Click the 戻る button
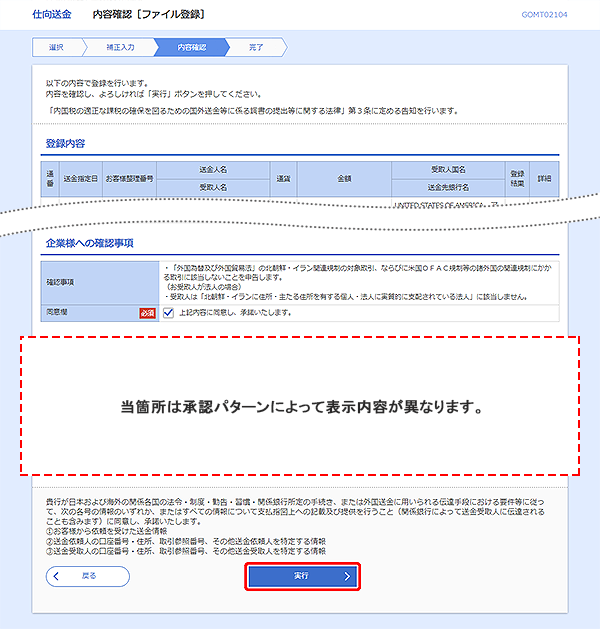 coord(88,576)
